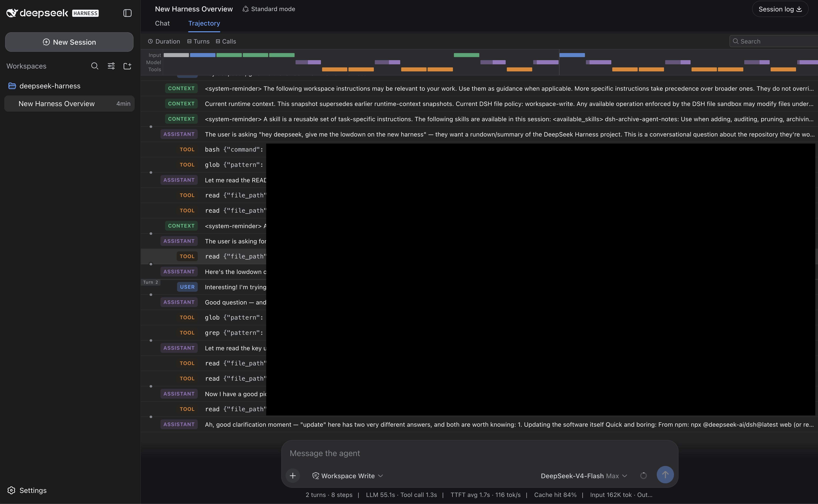Screen dimensions: 818x504
Task: Focus the trajectory Search field
Action: tap(774, 41)
